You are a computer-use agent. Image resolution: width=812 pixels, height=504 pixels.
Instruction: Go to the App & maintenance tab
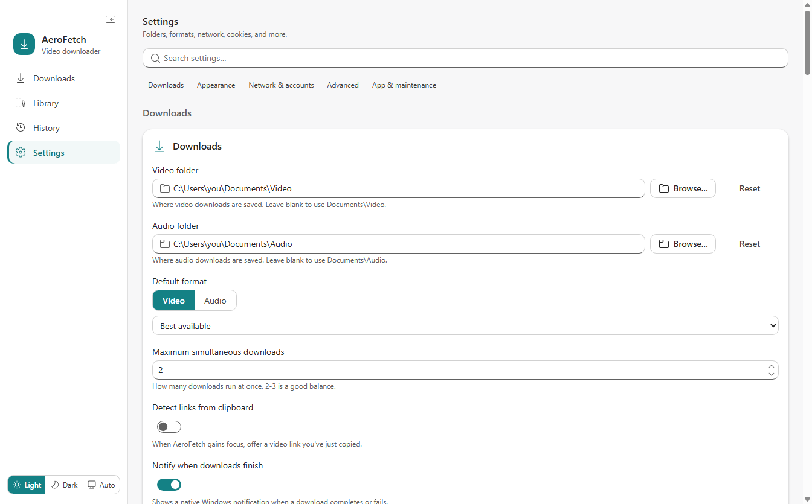click(404, 85)
